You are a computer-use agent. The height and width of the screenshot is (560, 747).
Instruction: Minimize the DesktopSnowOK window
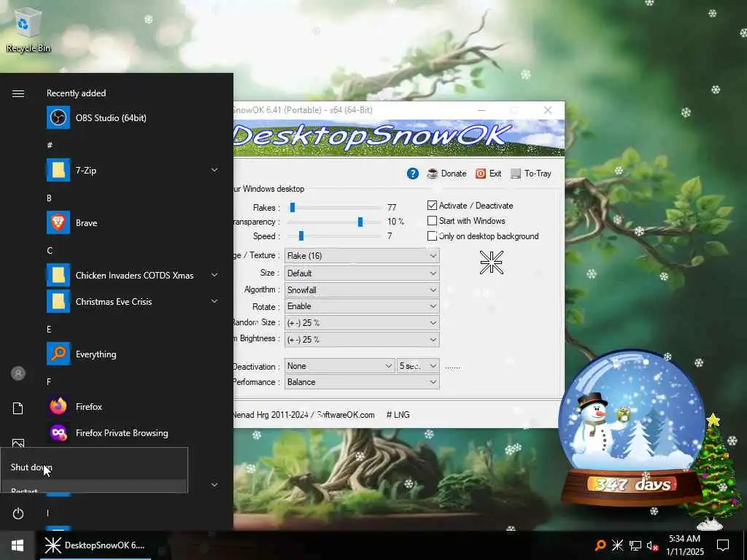click(x=481, y=110)
